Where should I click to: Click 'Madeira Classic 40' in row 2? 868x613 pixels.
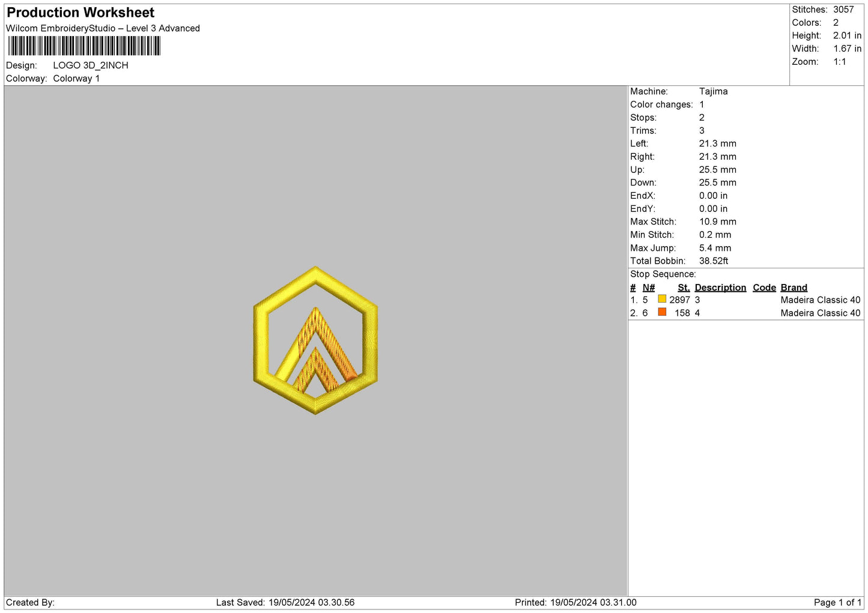point(820,313)
